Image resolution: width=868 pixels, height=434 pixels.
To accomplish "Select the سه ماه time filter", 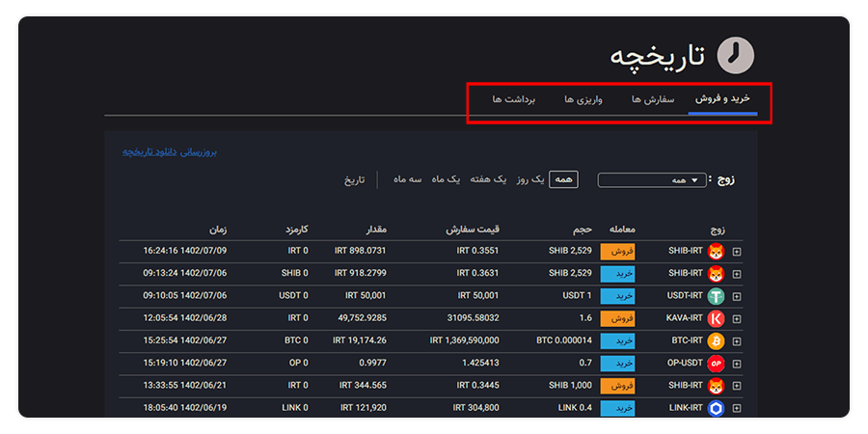I will [407, 179].
